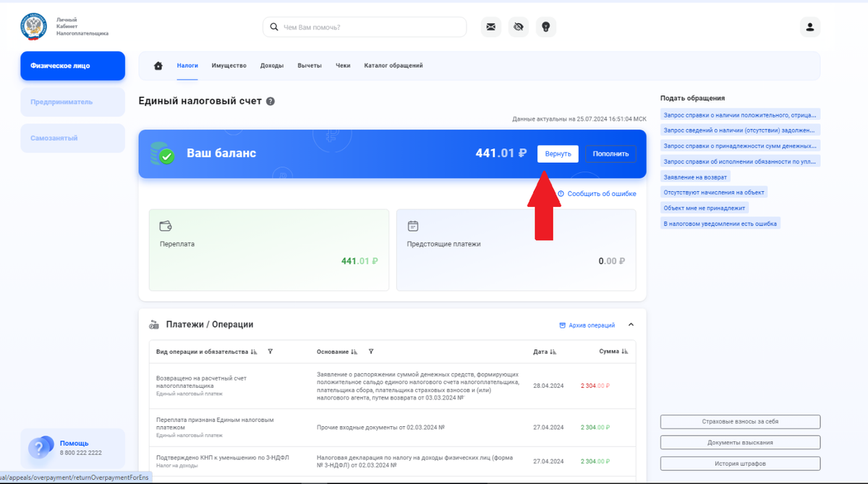The height and width of the screenshot is (484, 868).
Task: Click the FNS tax service logo
Action: [x=34, y=27]
